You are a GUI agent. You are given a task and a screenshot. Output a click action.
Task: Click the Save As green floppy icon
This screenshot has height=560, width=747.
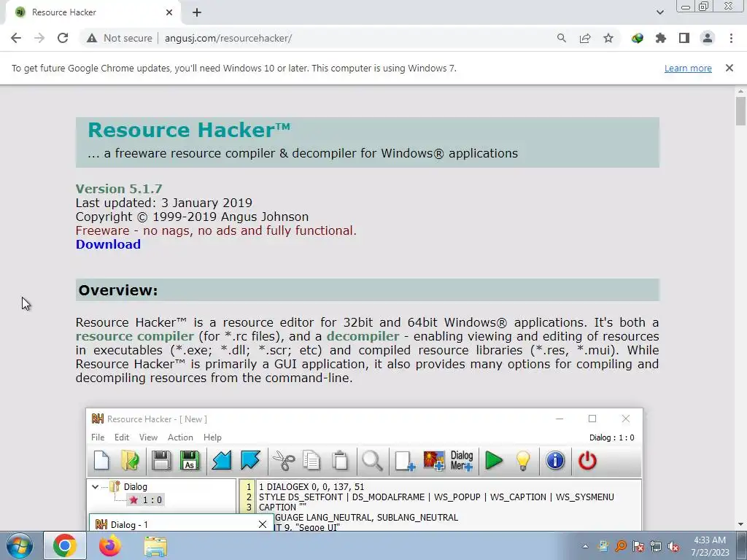pyautogui.click(x=190, y=461)
